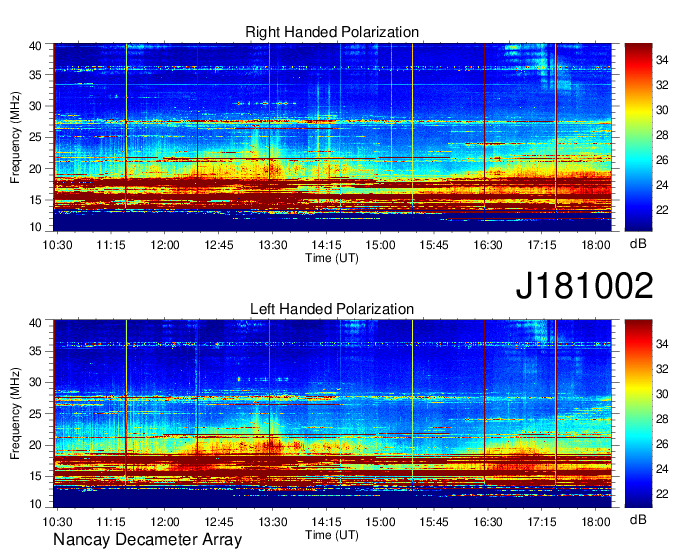
Task: Click the lower plot's color scale bar
Action: (x=638, y=414)
